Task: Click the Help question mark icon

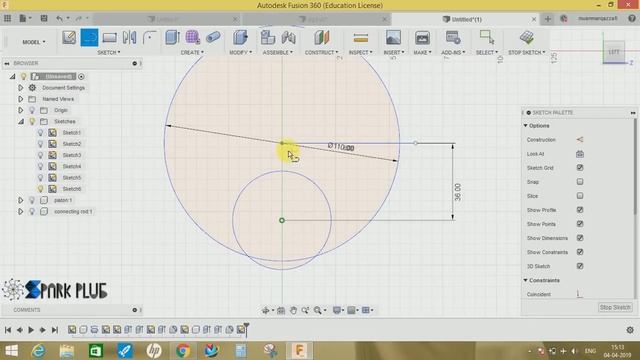Action: click(x=632, y=18)
